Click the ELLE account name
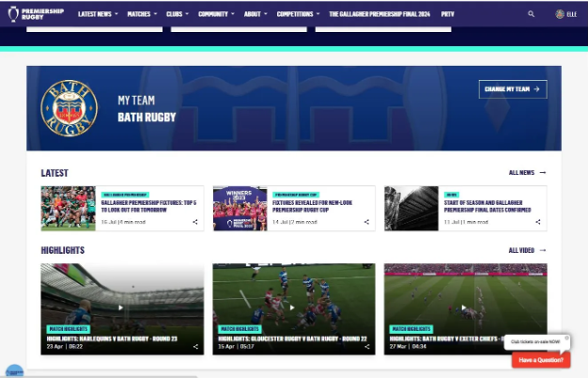The width and height of the screenshot is (588, 378). [x=571, y=14]
